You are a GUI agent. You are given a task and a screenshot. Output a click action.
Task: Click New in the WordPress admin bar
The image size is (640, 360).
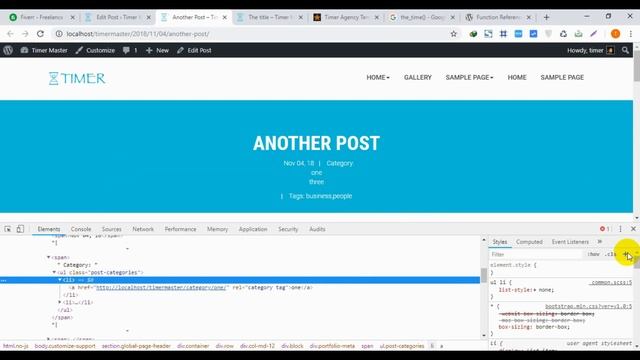tap(158, 50)
